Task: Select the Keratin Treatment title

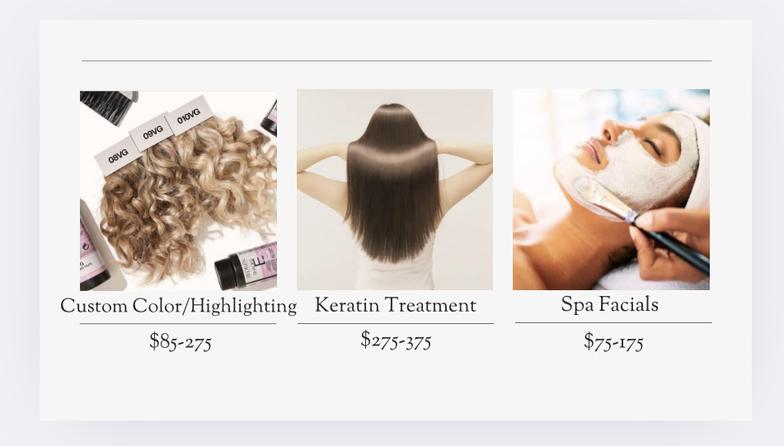Action: [x=396, y=305]
